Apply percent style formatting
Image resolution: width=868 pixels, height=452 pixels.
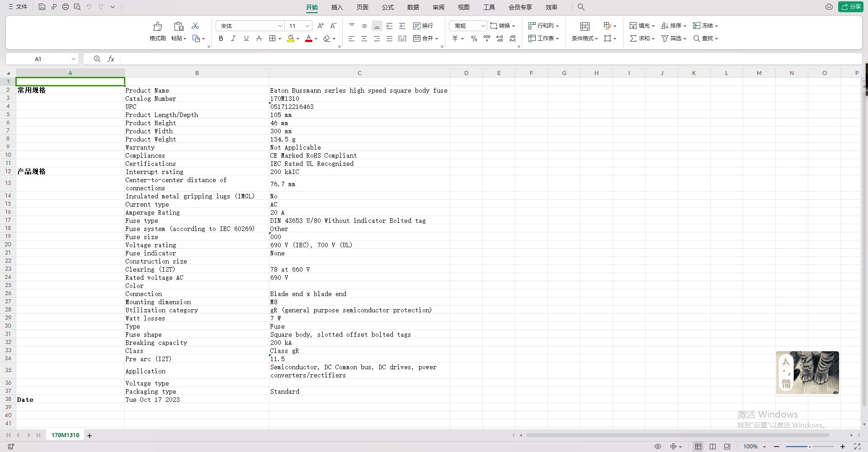tap(474, 38)
